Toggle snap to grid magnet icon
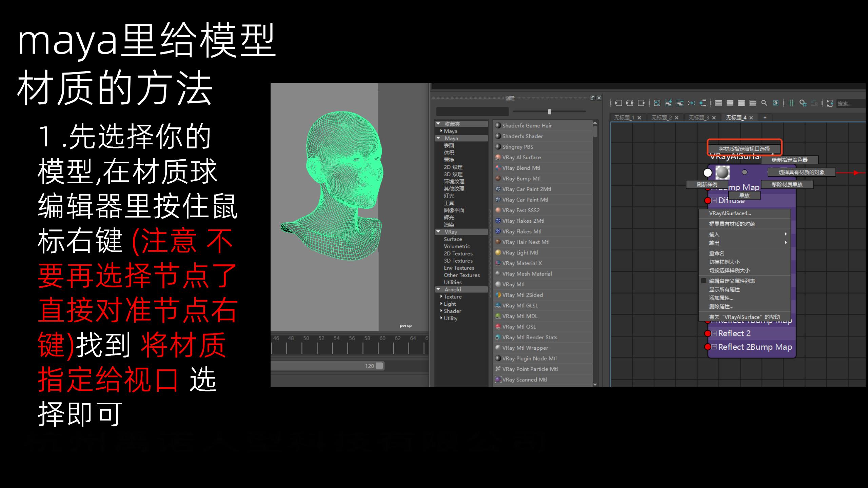Screen dimensions: 868x488 pos(803,103)
